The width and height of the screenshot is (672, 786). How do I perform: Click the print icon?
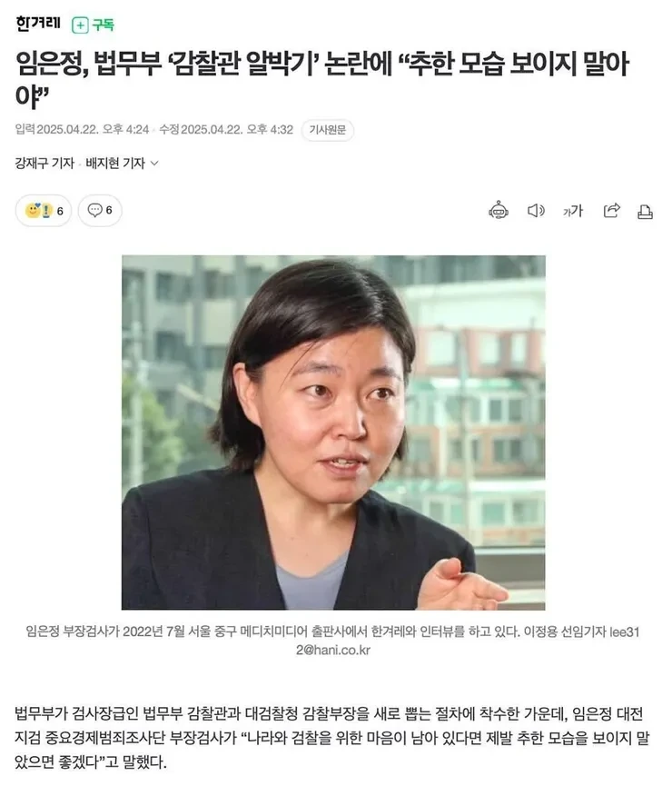645,212
